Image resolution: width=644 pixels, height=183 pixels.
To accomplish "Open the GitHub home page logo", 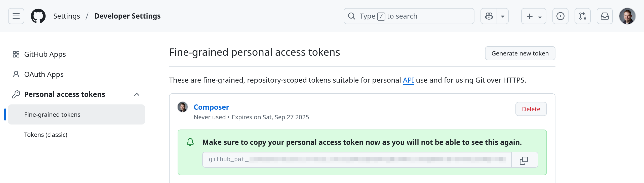I will pos(39,16).
